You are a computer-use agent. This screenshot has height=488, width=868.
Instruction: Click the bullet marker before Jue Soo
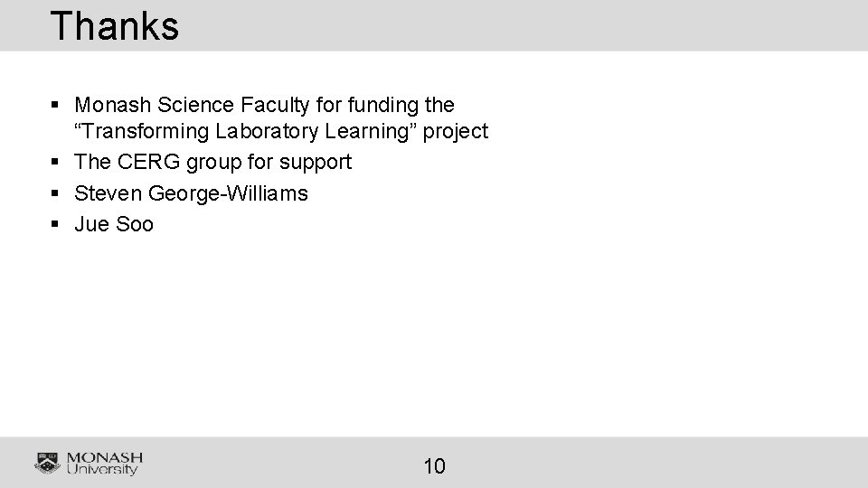tap(54, 224)
